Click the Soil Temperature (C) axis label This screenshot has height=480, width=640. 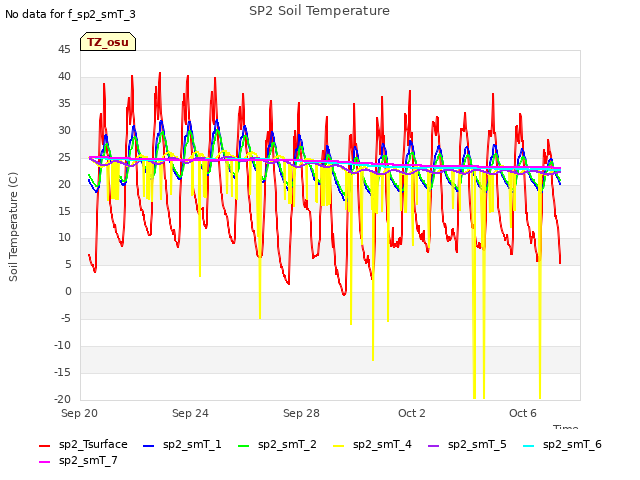[13, 227]
